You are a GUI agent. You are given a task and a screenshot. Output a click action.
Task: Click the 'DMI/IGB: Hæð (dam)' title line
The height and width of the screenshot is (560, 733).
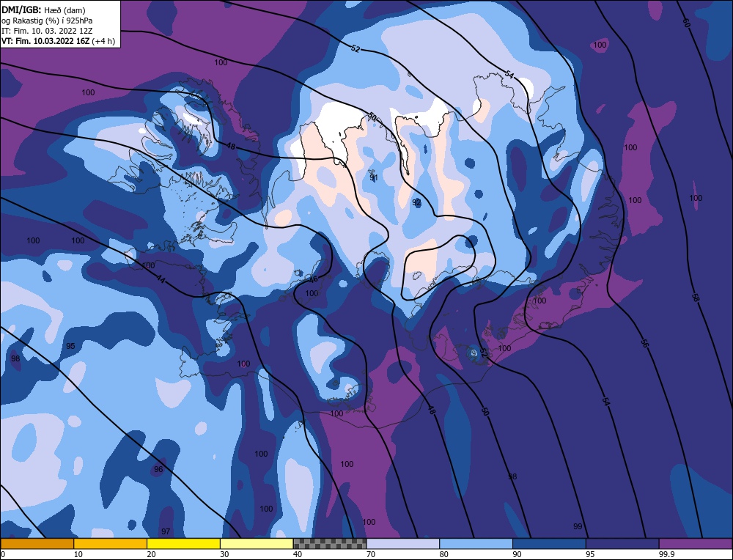pyautogui.click(x=43, y=10)
